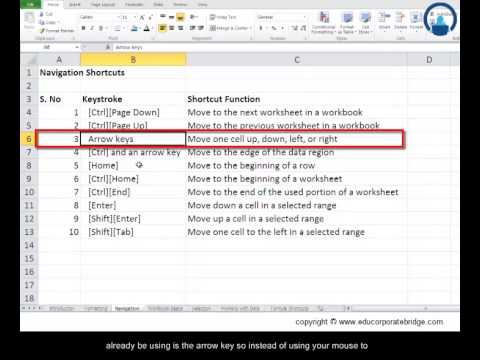Open the green File tab
This screenshot has width=480, height=360.
30,4
